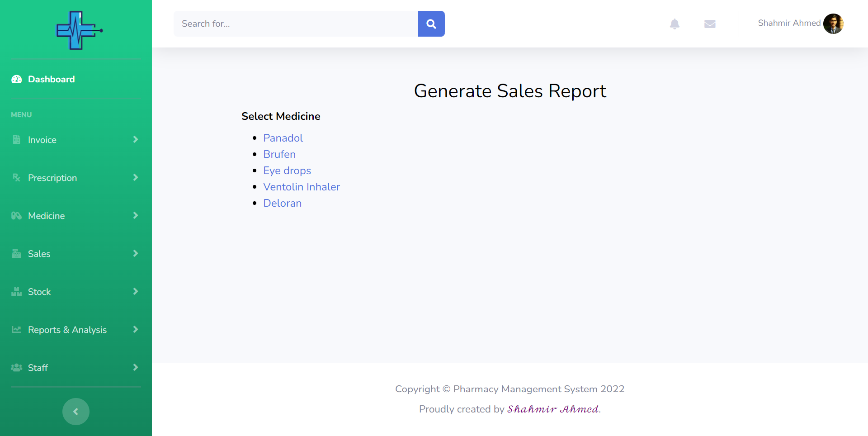
Task: Open the Invoice menu item
Action: point(42,140)
